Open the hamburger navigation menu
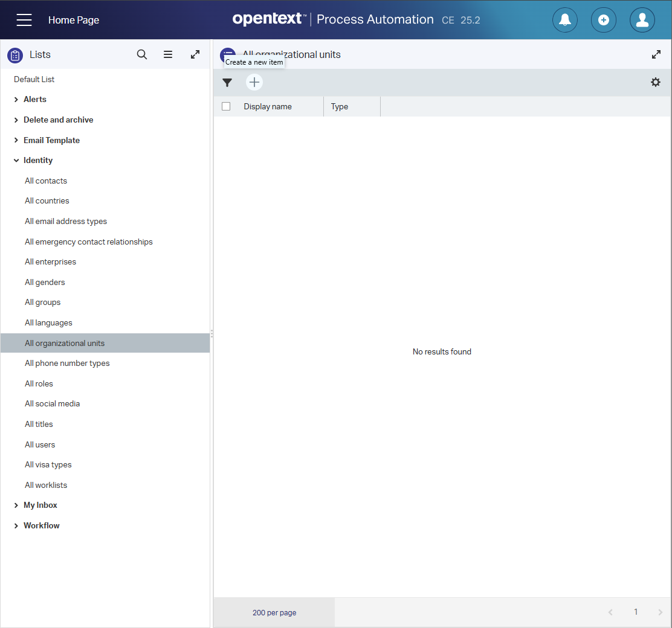Screen dimensions: 672x628 (24, 20)
